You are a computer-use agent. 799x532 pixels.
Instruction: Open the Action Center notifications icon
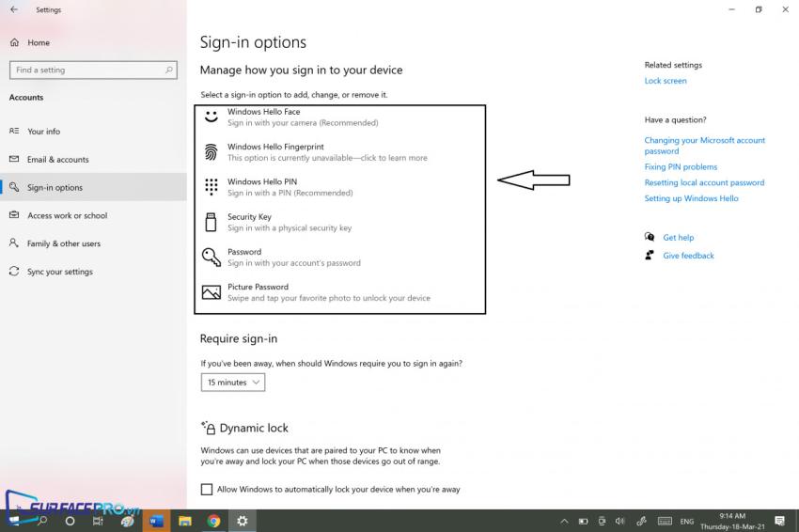click(x=779, y=521)
